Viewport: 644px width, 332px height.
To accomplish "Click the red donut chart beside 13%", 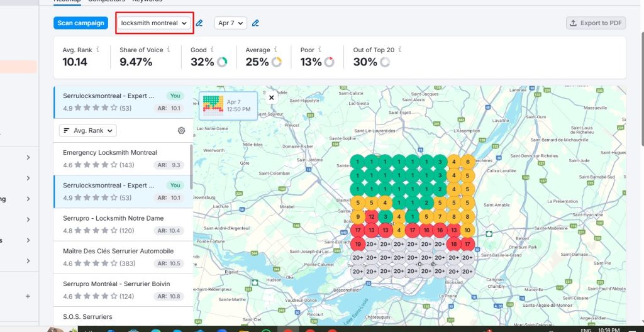I will coord(330,62).
